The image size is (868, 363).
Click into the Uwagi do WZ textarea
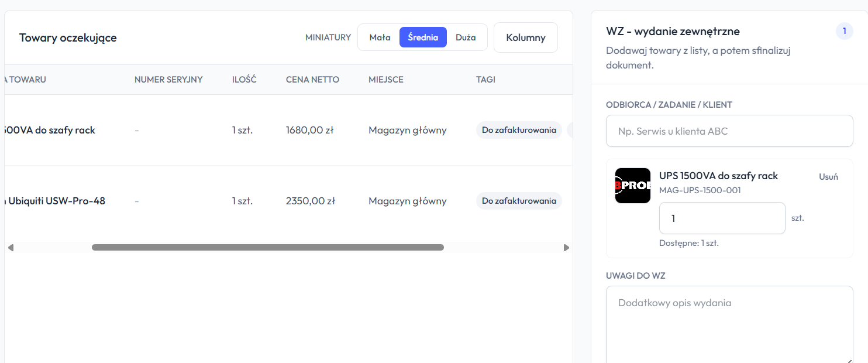point(729,325)
